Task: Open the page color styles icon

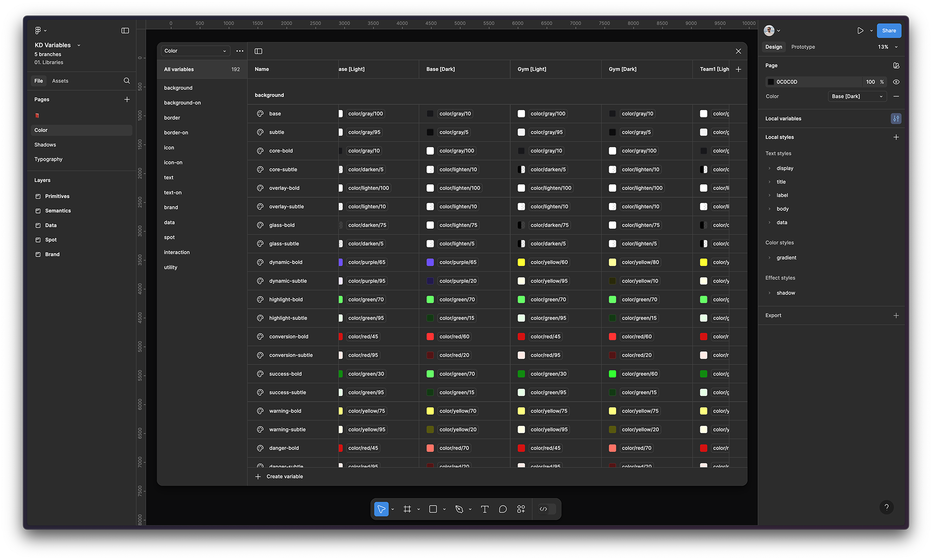Action: pos(896,66)
